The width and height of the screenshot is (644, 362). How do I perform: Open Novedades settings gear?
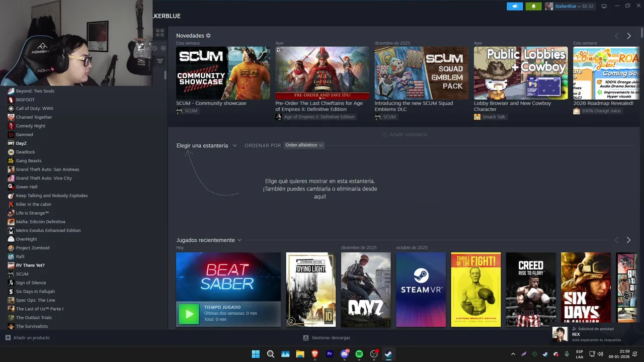click(208, 36)
